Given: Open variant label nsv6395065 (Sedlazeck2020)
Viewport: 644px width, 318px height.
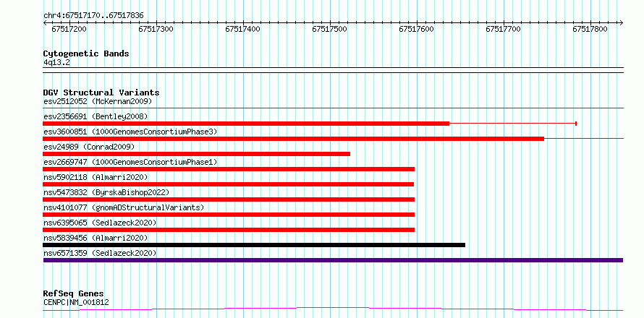Looking at the screenshot, I should click(100, 223).
